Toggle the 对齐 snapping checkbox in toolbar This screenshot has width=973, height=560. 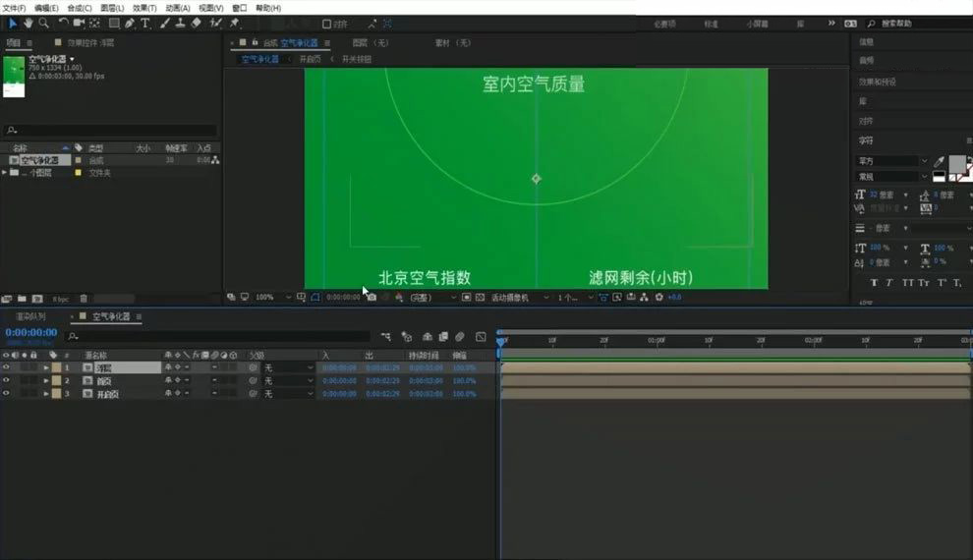point(327,25)
